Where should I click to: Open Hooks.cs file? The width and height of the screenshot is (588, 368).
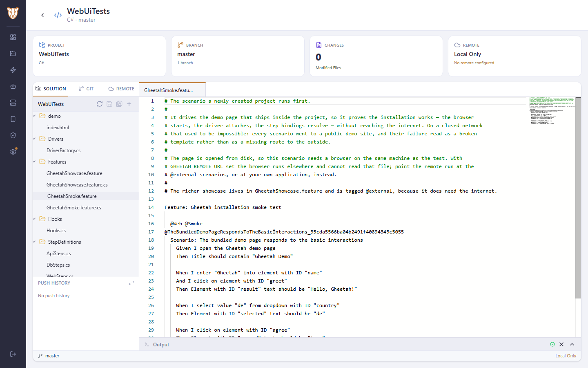click(x=56, y=231)
